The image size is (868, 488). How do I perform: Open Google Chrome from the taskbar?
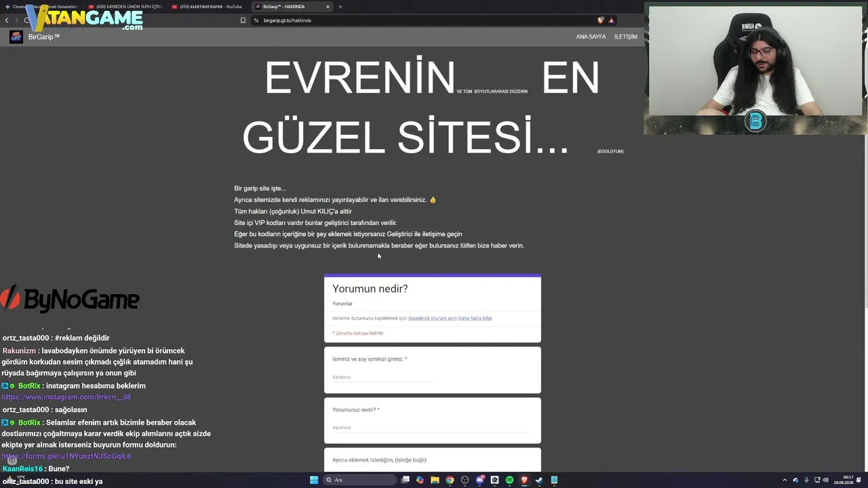pos(450,480)
